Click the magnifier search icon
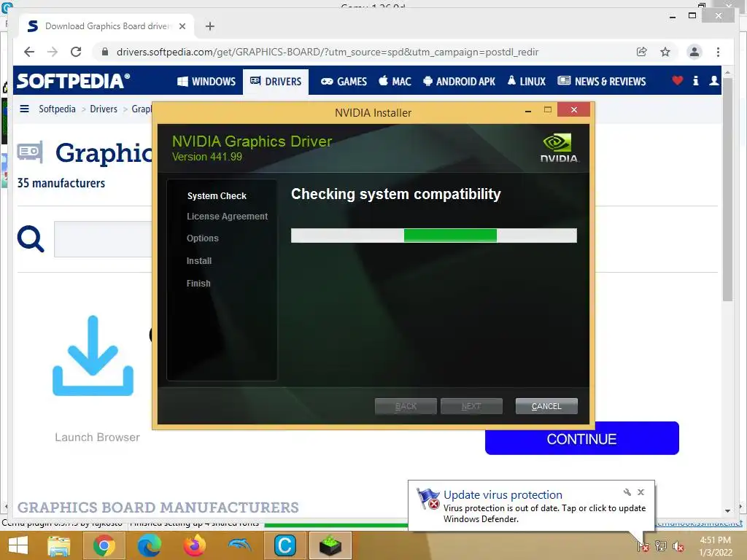Screen dimensions: 747x560 [x=31, y=238]
